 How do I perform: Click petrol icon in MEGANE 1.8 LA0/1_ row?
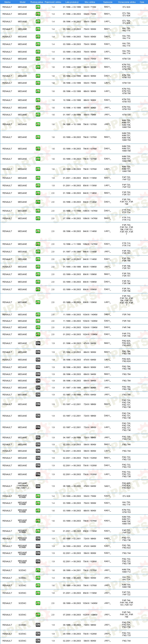[x=38, y=186]
